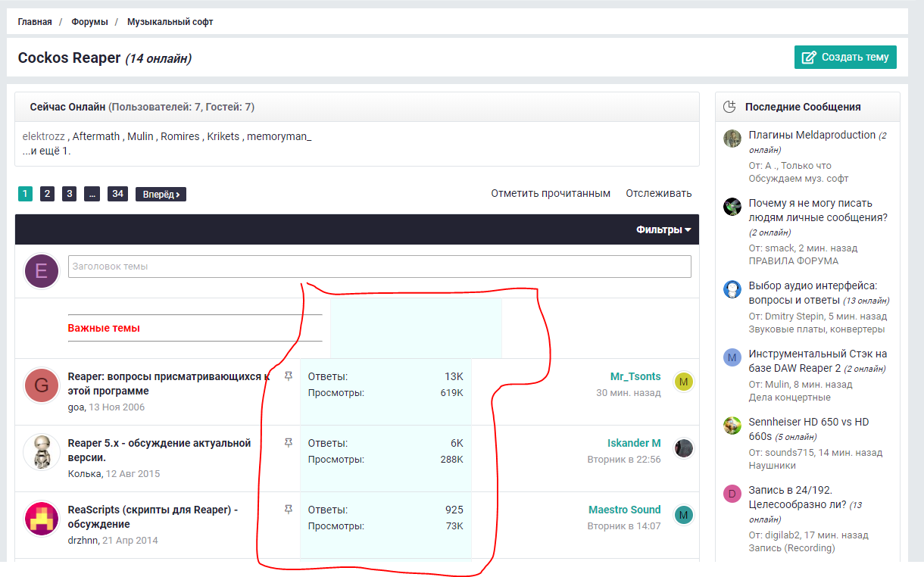The height and width of the screenshot is (577, 924).
Task: Go to page 2
Action: coord(47,194)
